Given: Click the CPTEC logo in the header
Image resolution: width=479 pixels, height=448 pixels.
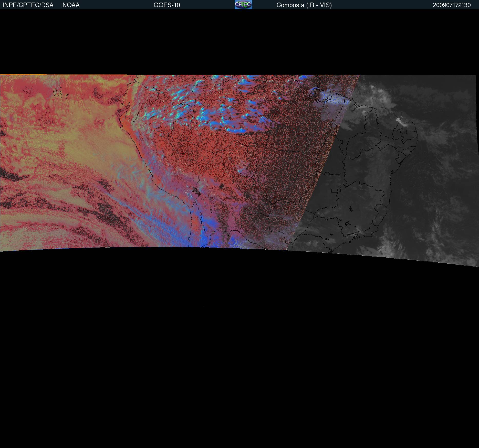Looking at the screenshot, I should (x=243, y=5).
